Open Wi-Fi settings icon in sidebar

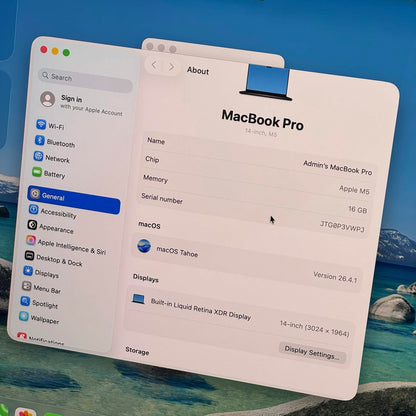(x=41, y=125)
